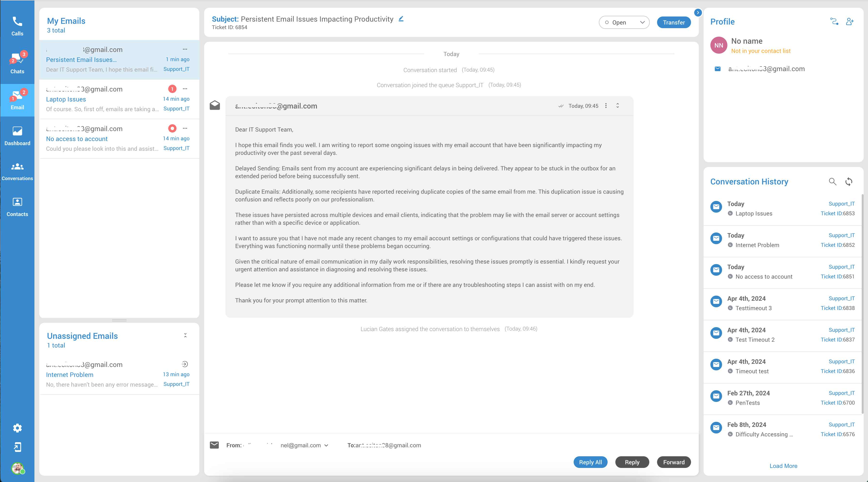The image size is (868, 482).
Task: Click the add contact icon in Profile
Action: tap(850, 22)
